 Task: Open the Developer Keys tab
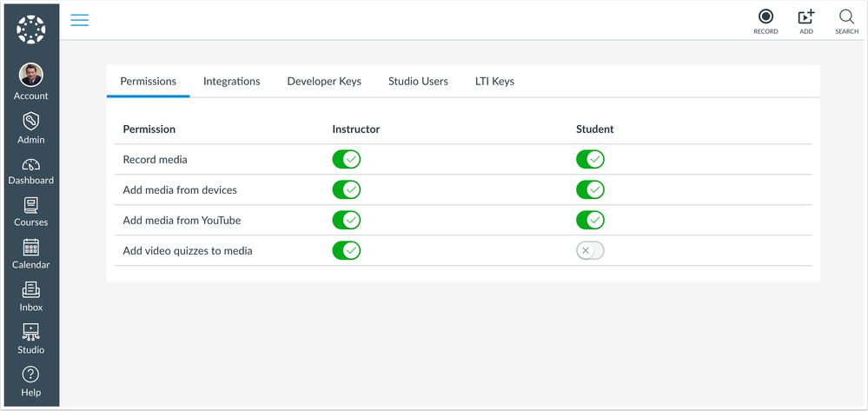[x=324, y=82]
